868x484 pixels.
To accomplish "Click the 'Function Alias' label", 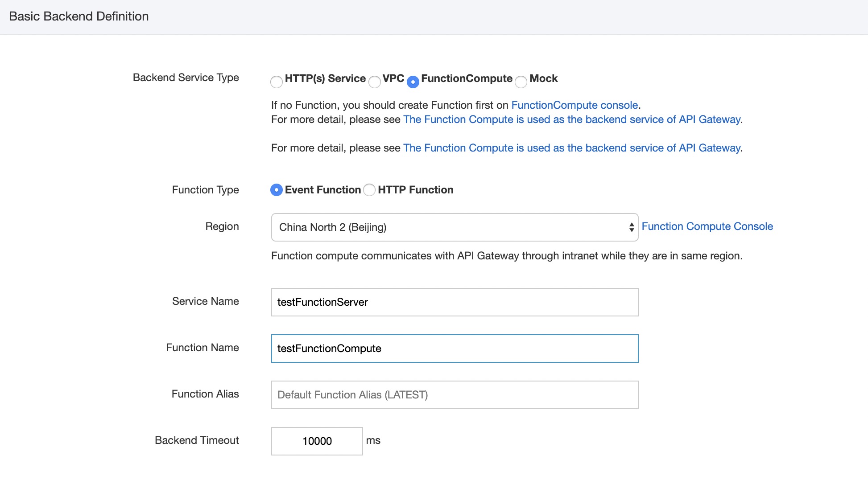I will pyautogui.click(x=205, y=394).
